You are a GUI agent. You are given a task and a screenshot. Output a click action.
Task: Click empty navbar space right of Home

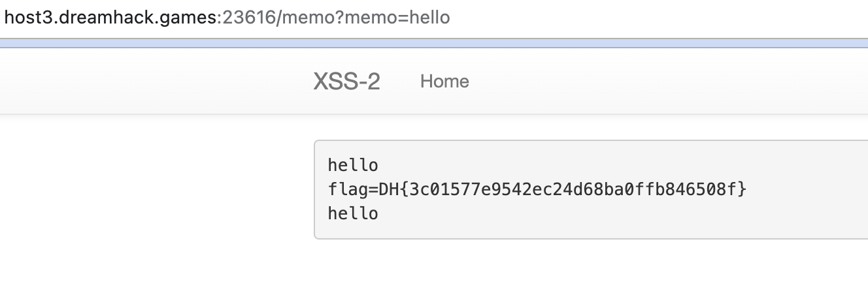654,82
